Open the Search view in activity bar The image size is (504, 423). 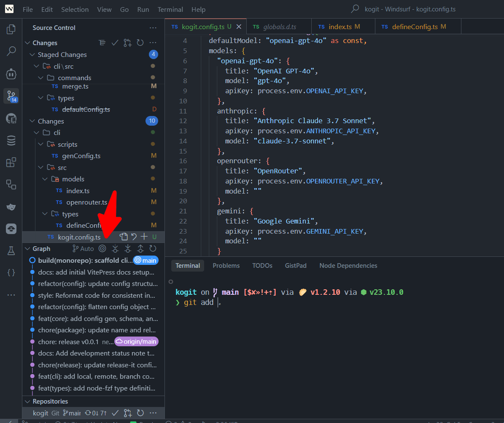(11, 51)
